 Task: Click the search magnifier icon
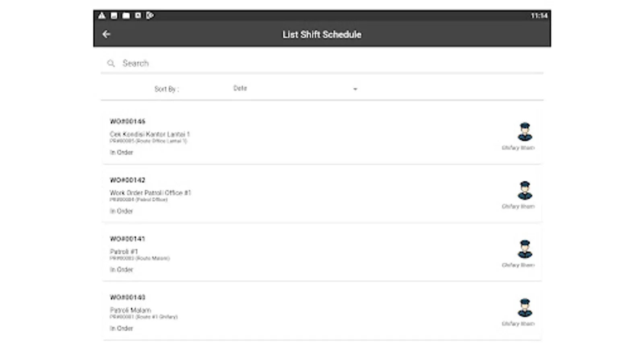(111, 64)
